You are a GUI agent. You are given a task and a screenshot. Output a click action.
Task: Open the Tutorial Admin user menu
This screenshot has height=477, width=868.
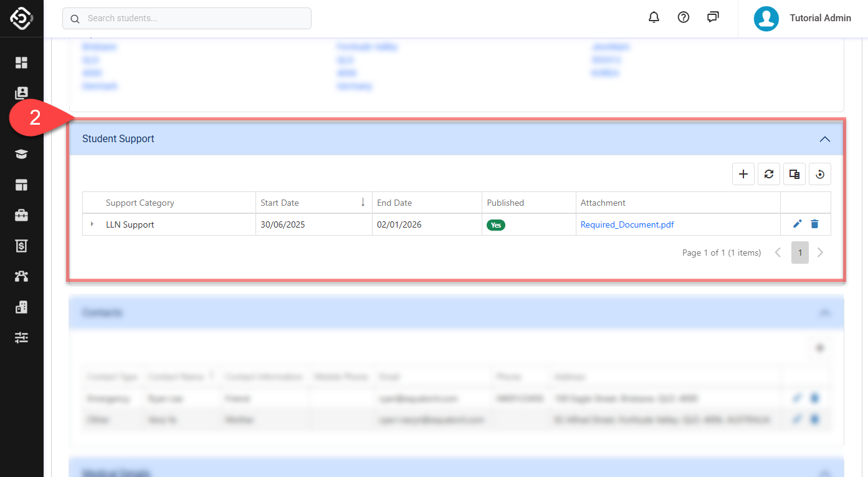[803, 18]
